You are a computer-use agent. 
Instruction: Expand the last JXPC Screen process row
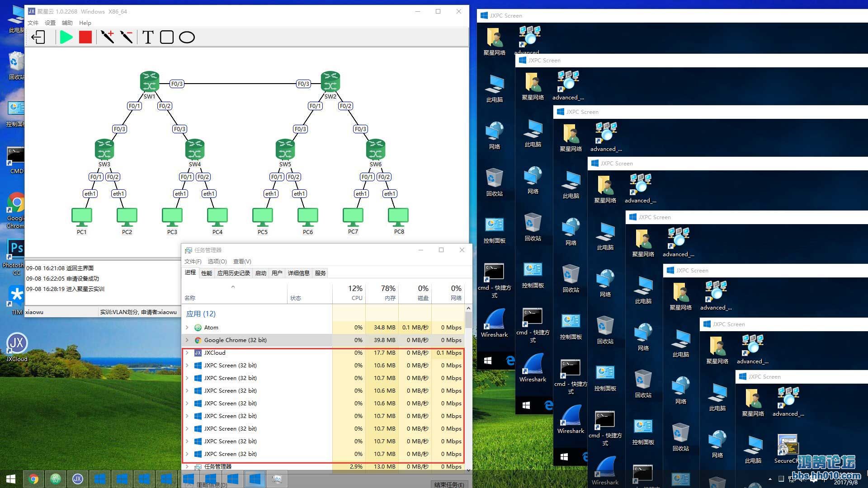(x=187, y=454)
